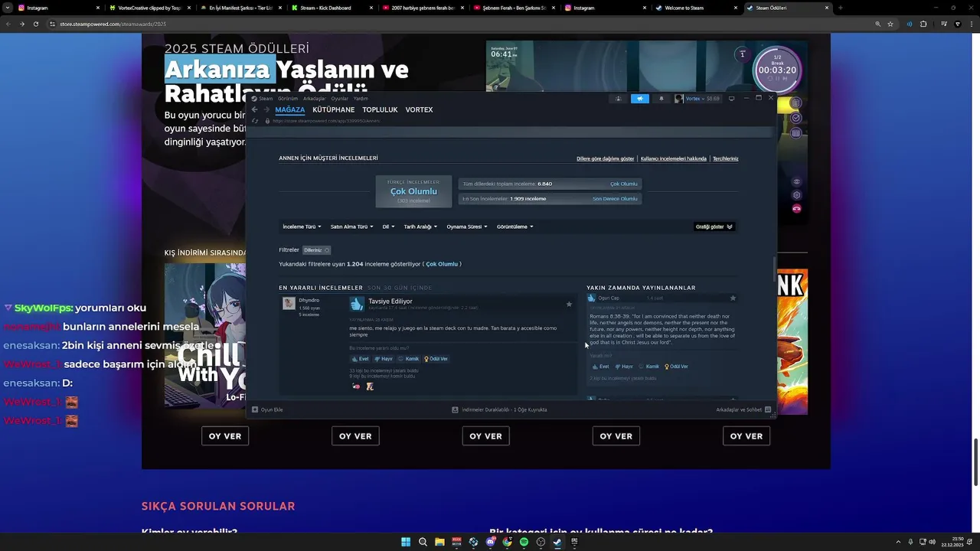
Task: Open notes clipboard icon in the video overlay
Action: 796,103
